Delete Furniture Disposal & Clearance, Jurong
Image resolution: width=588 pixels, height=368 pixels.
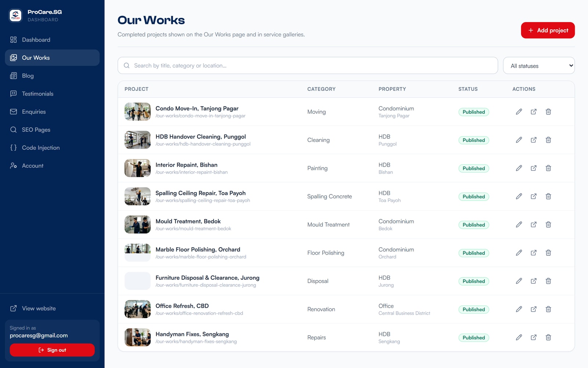pos(548,281)
